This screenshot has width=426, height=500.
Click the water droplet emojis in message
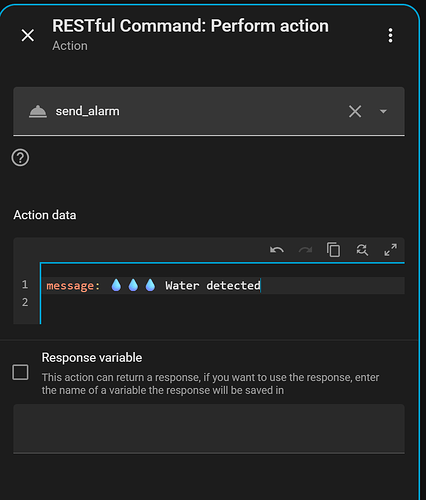coord(133,285)
